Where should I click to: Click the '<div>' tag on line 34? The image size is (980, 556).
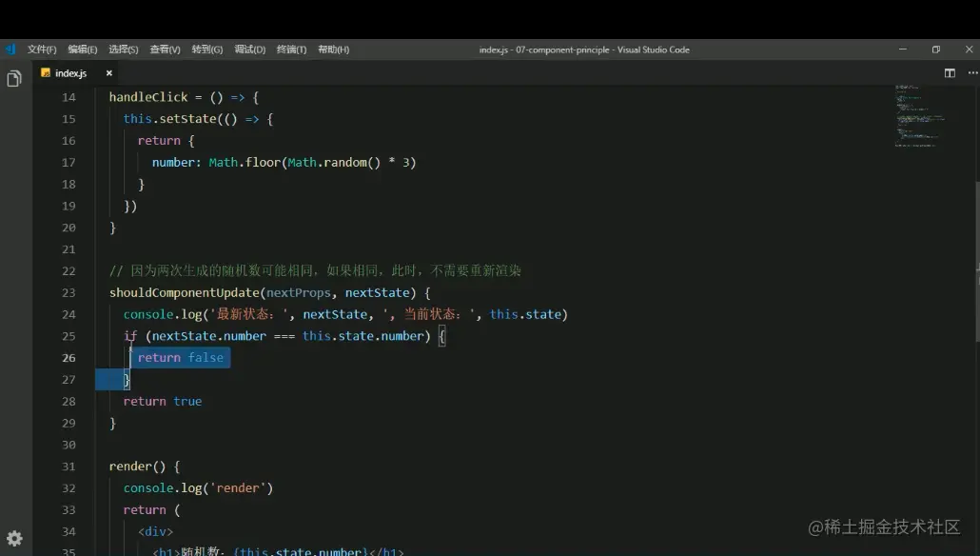(156, 531)
